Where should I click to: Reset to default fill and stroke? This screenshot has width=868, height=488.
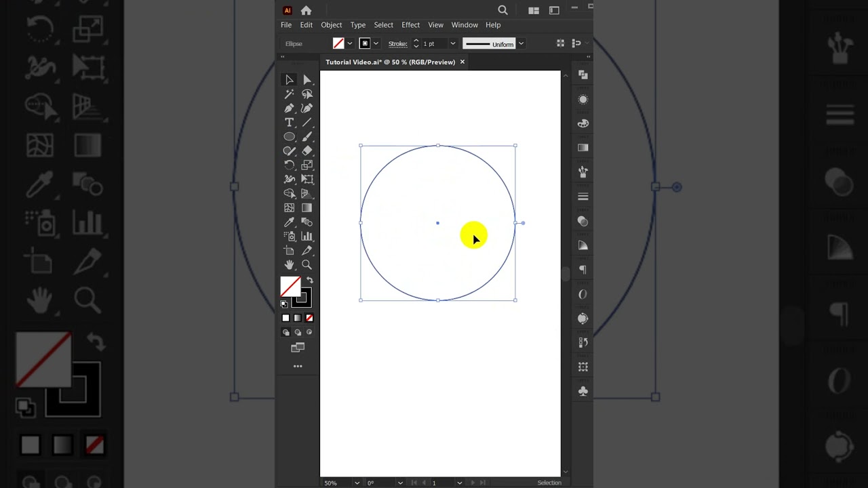(x=284, y=304)
